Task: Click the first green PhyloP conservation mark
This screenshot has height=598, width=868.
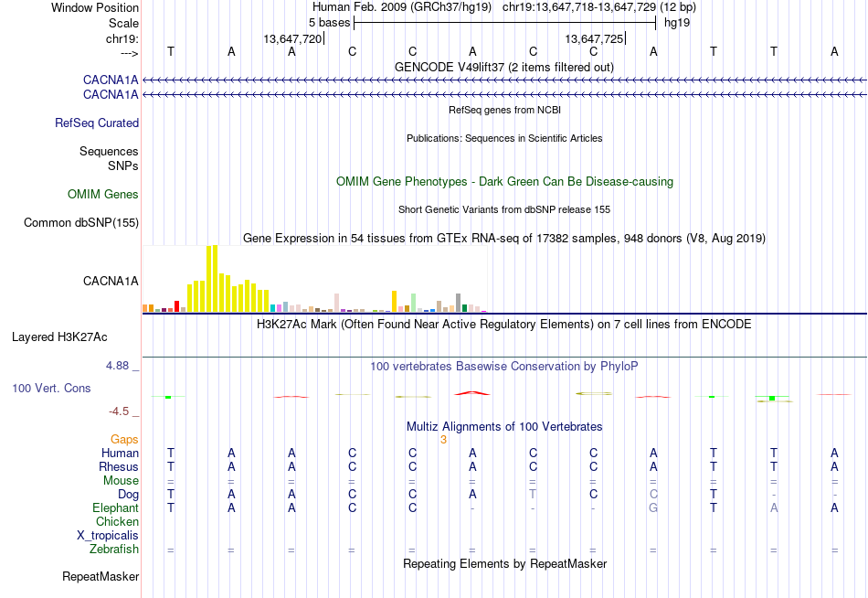Action: click(x=168, y=397)
